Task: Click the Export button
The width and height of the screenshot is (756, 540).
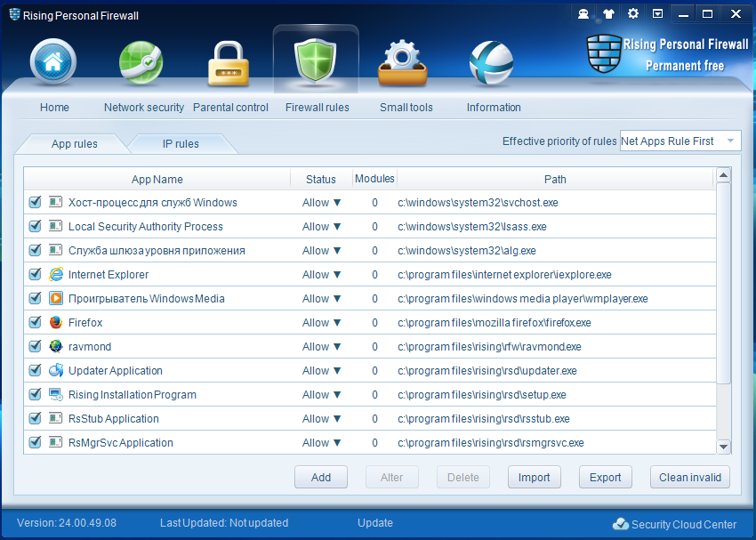Action: click(606, 478)
